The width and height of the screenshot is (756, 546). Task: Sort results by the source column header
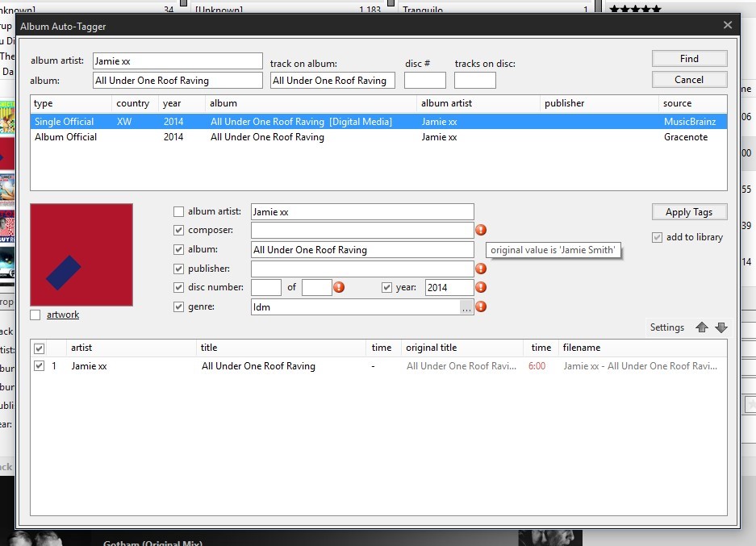point(677,103)
